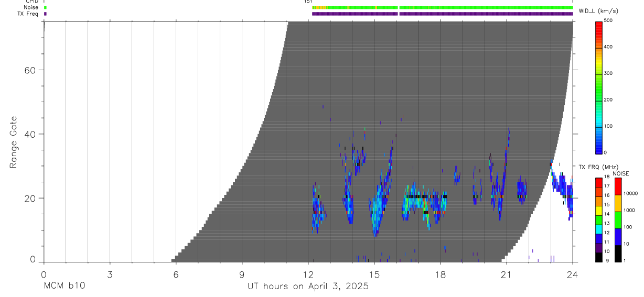Click the 21 UT hour tick label
Image resolution: width=644 pixels, height=297 pixels.
tap(506, 274)
